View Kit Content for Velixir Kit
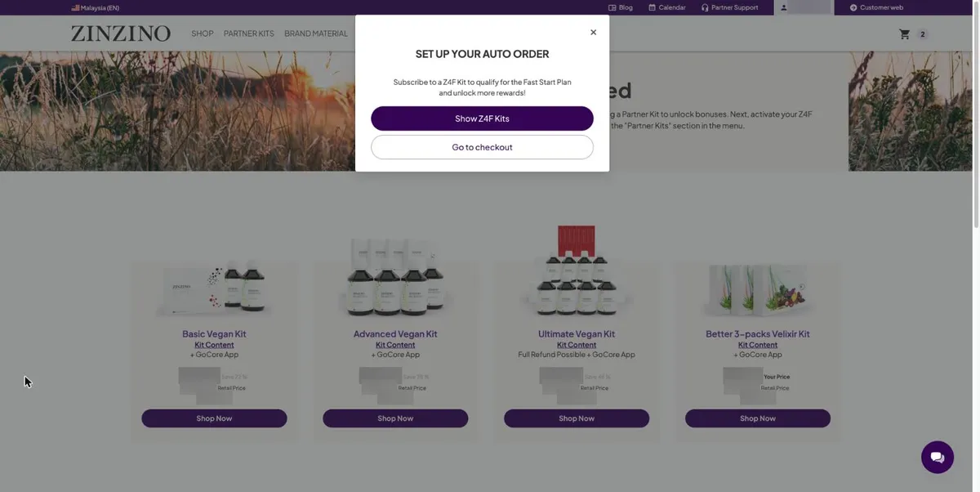 pos(758,345)
